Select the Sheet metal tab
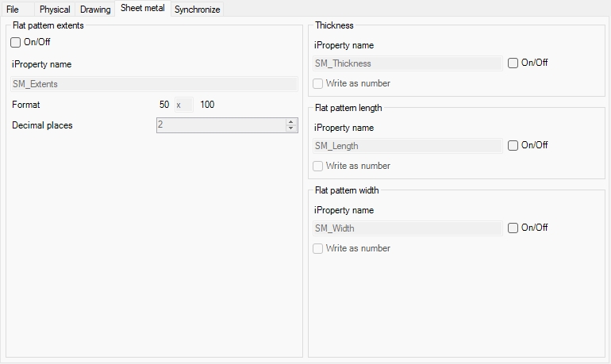Screen dimensions: 611x364 point(142,9)
